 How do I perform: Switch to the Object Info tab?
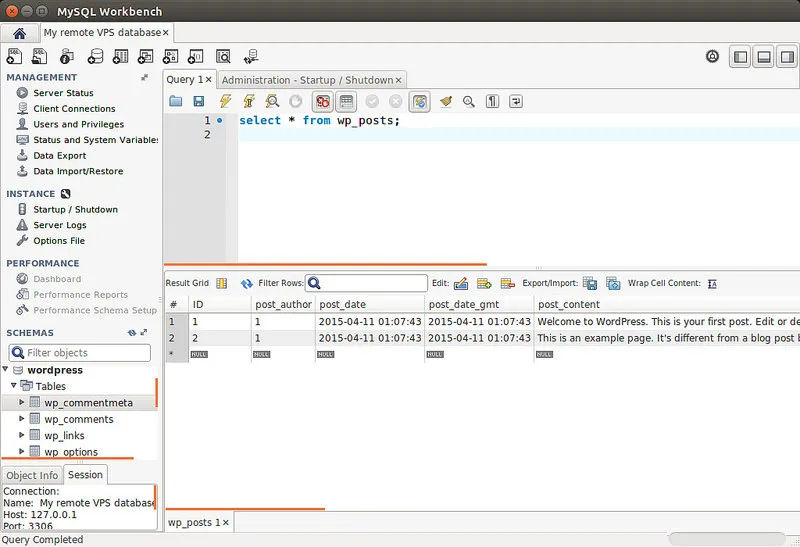[x=32, y=475]
